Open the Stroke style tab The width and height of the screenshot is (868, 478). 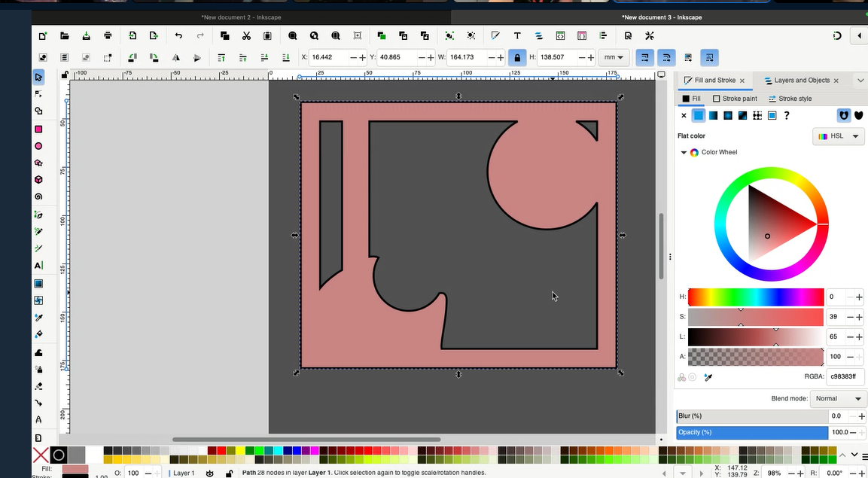coord(790,99)
